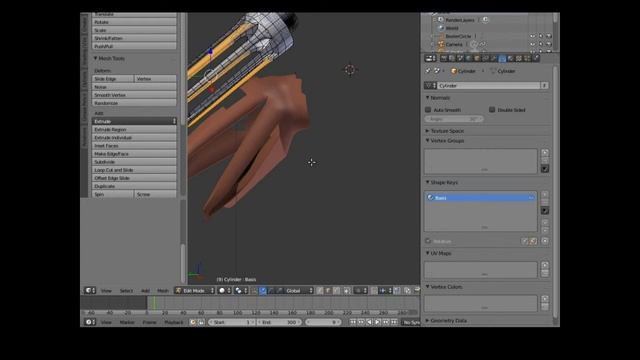640x360 pixels.
Task: Toggle render camera icon for Camera row
Action: point(549,44)
